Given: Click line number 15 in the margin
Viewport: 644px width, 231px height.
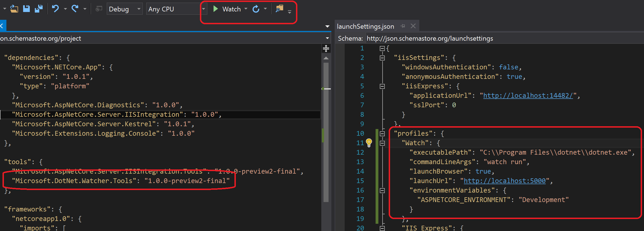Looking at the screenshot, I should 360,181.
